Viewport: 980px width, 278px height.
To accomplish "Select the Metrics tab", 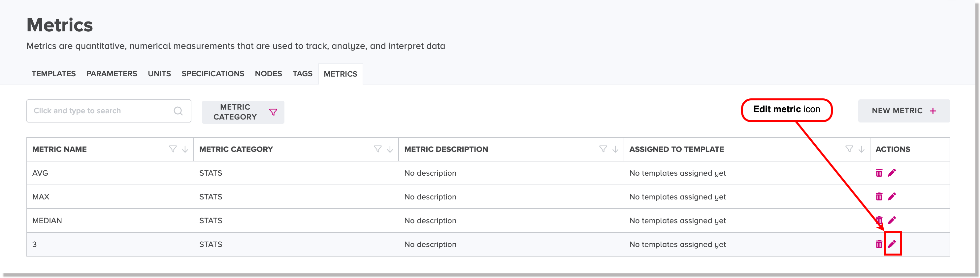I will coord(341,74).
